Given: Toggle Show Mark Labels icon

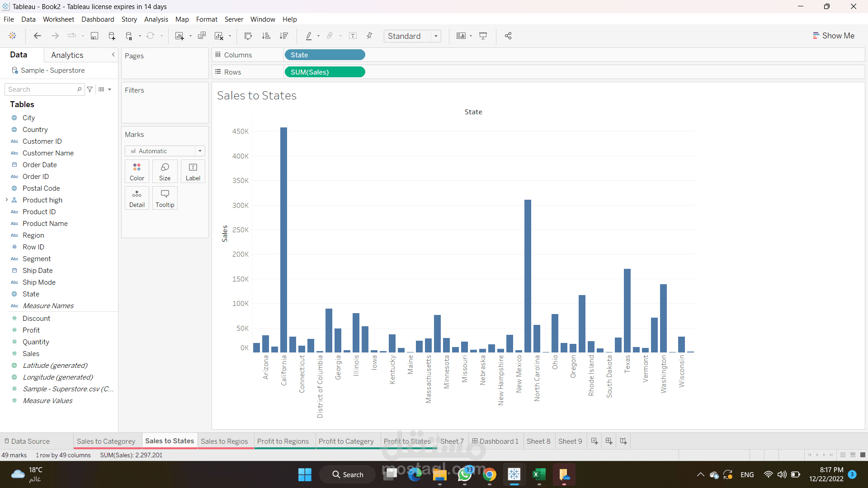Looking at the screenshot, I should (x=353, y=36).
